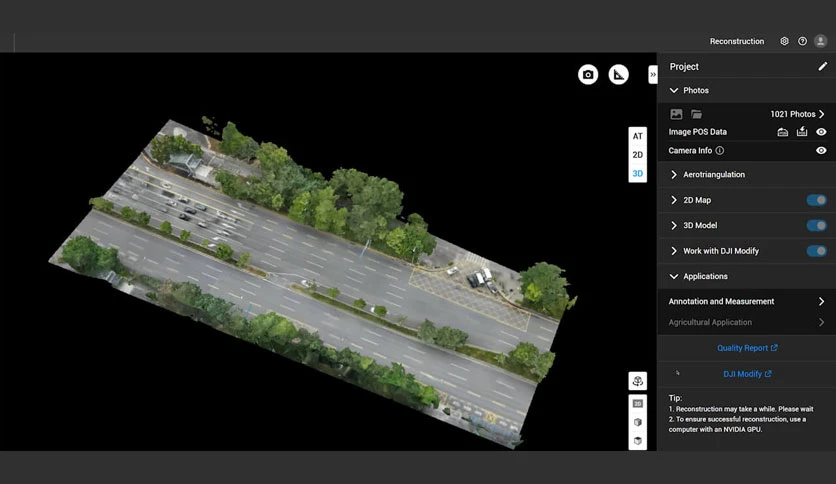Export Image POS Data

(x=802, y=132)
